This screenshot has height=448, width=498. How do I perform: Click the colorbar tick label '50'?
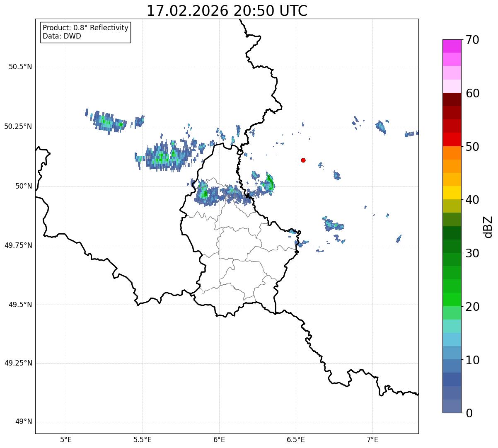[x=472, y=147]
